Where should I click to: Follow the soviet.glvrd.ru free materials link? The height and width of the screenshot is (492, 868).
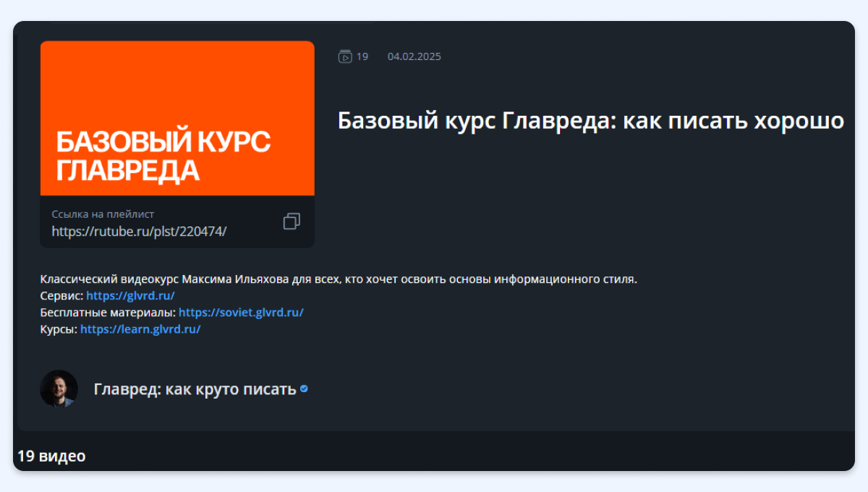(241, 312)
